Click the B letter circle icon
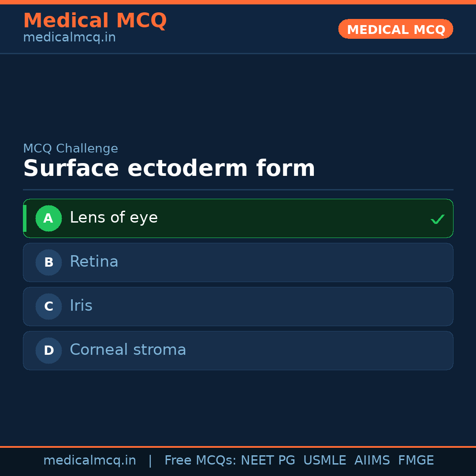Screen dimensions: 476x476 click(48, 262)
